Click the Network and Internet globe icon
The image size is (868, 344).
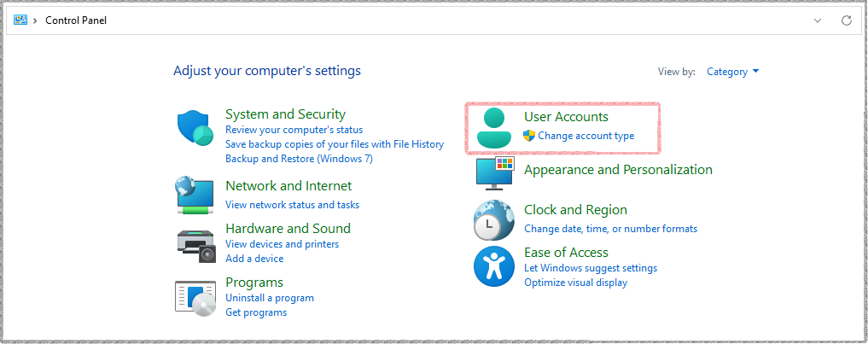tap(195, 195)
